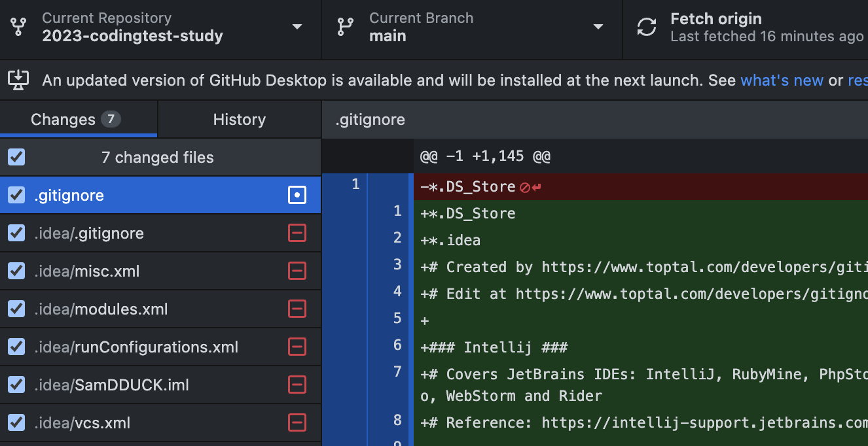Uncheck the .idea/SamDDUCK.iml checkbox
Image resolution: width=868 pixels, height=446 pixels.
pos(16,385)
